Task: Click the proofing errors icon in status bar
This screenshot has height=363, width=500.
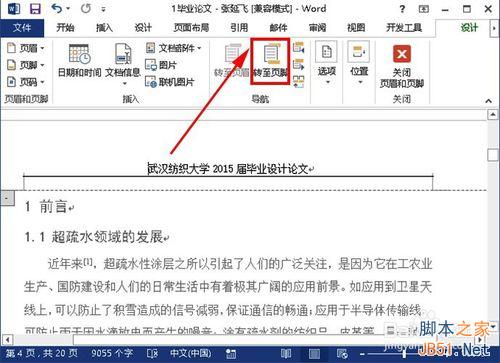Action: coord(152,354)
